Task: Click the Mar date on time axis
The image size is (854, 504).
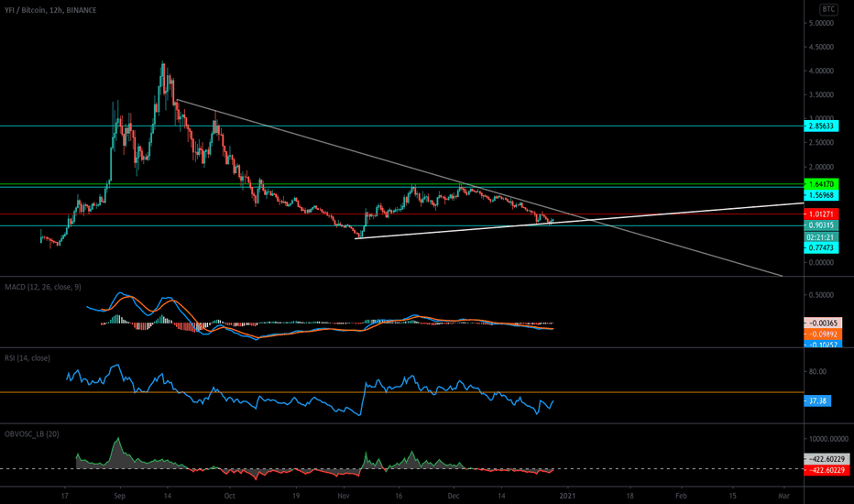Action: [x=783, y=496]
